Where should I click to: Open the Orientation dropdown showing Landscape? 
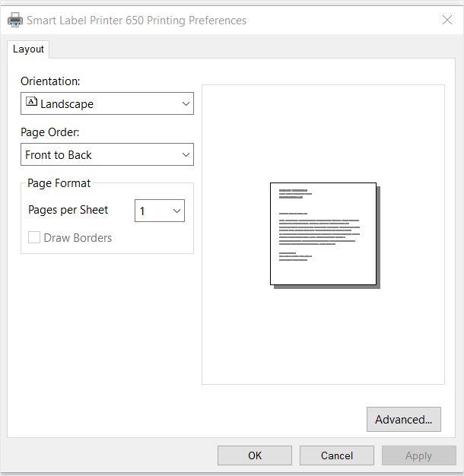[107, 103]
